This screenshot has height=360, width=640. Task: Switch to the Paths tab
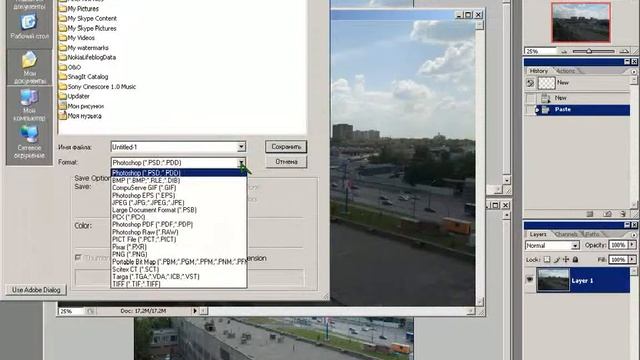click(x=592, y=235)
